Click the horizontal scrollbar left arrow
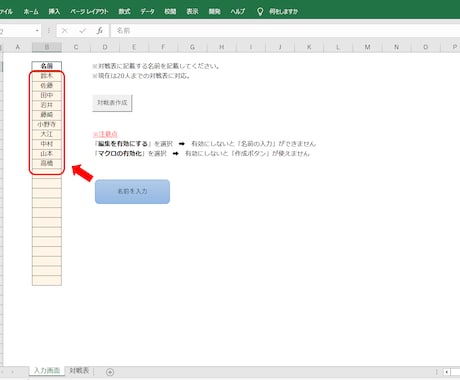The width and height of the screenshot is (460, 380). (447, 372)
